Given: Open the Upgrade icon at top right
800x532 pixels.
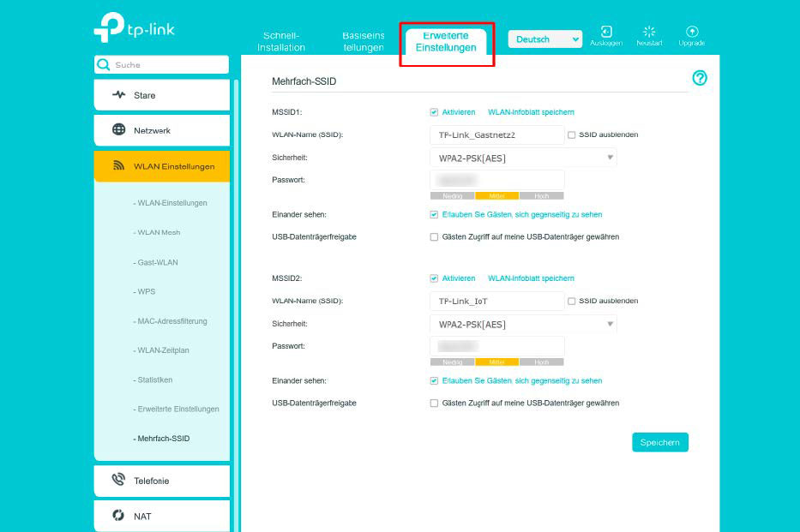Looking at the screenshot, I should [x=692, y=31].
